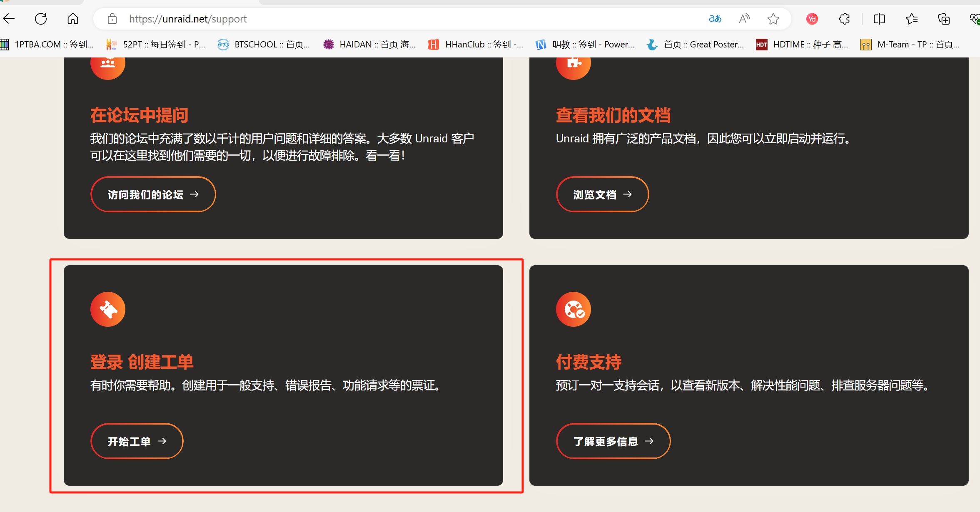This screenshot has width=980, height=512.
Task: Open the Great Poster bookmark
Action: pos(695,44)
